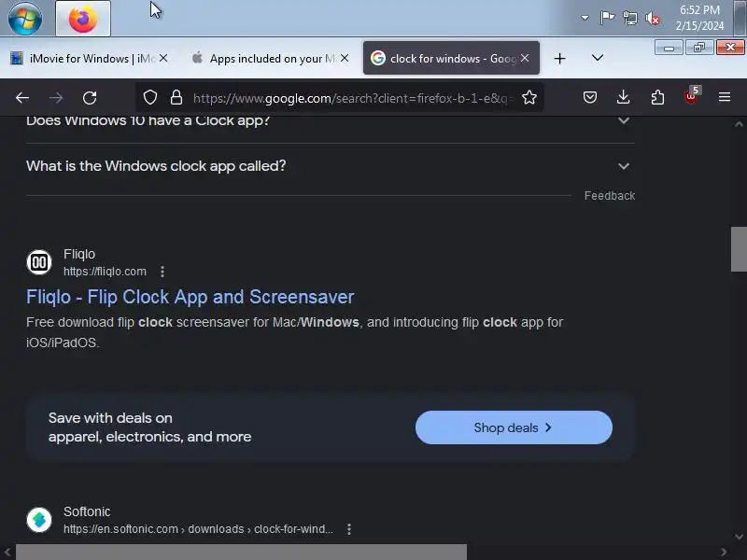Screen dimensions: 747x560
Task: Focus the google.com URL address field
Action: pos(353,98)
